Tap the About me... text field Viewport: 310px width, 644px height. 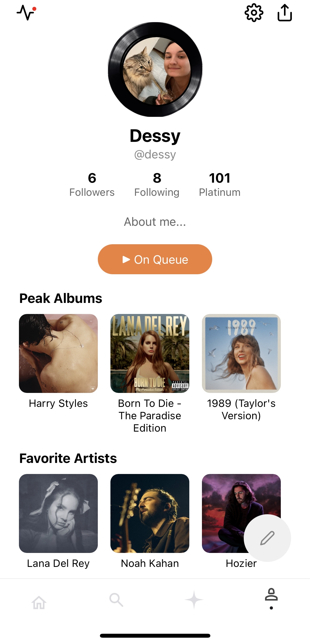pyautogui.click(x=155, y=222)
